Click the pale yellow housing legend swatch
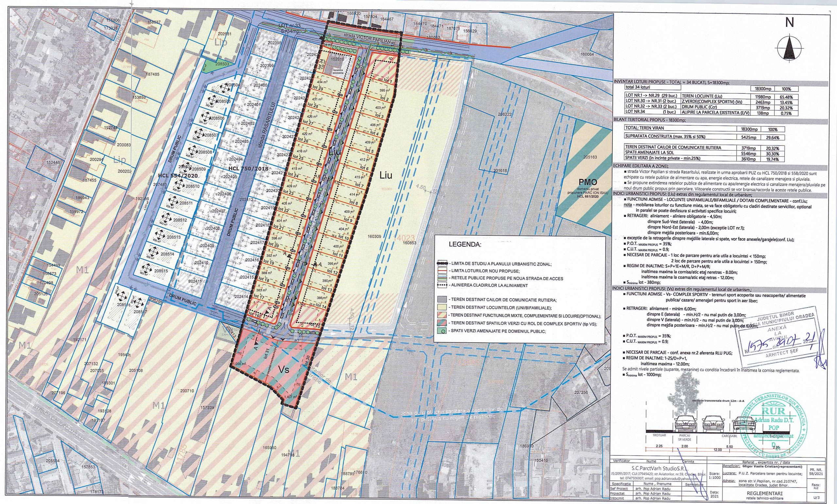 point(442,308)
